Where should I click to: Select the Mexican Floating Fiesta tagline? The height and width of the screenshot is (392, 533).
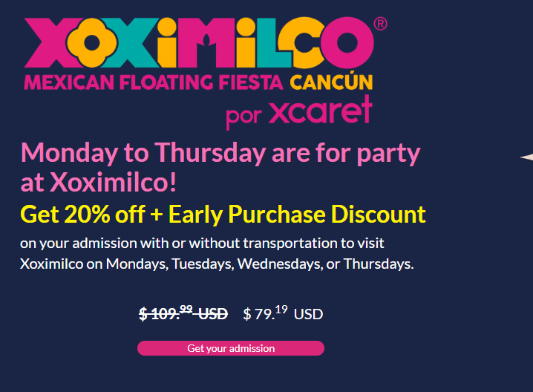click(x=154, y=82)
